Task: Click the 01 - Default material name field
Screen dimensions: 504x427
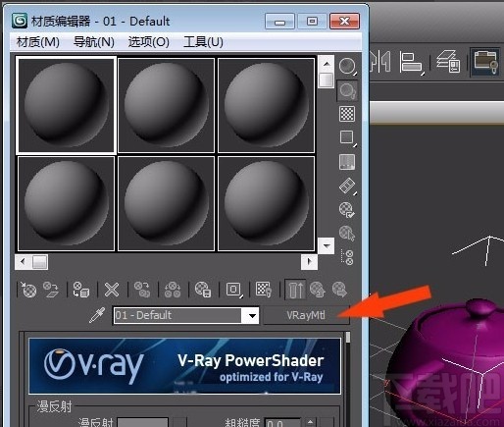Action: coord(177,315)
